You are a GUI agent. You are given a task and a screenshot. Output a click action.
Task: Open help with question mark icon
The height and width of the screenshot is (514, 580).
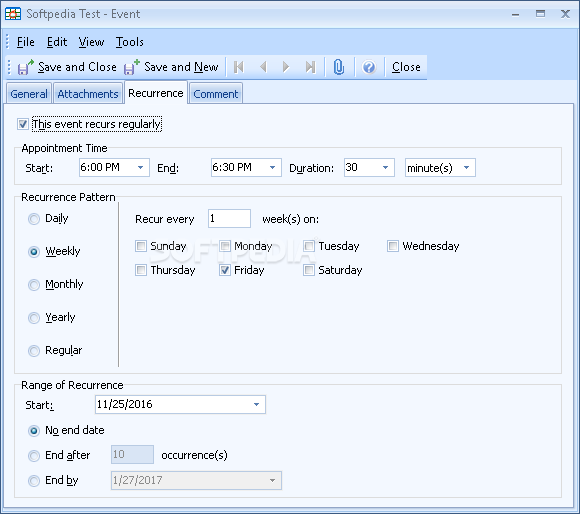click(369, 67)
